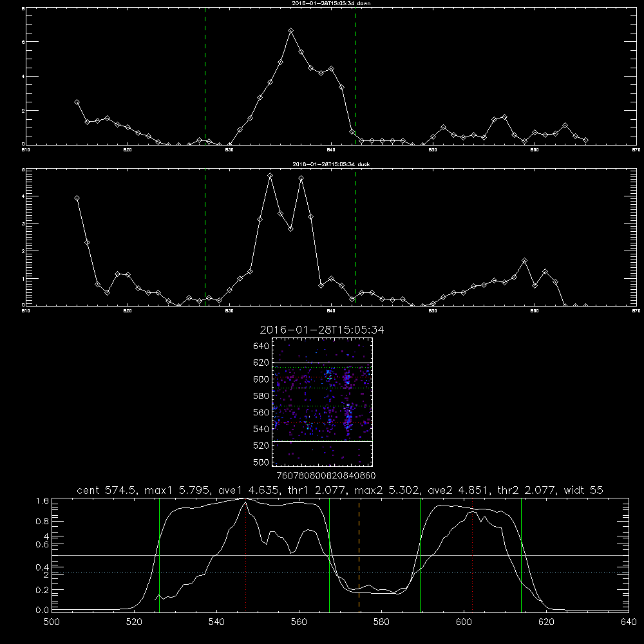Viewport: 644px width, 644px height.
Task: Click the highest peak marker in dawn plot
Action: click(291, 31)
